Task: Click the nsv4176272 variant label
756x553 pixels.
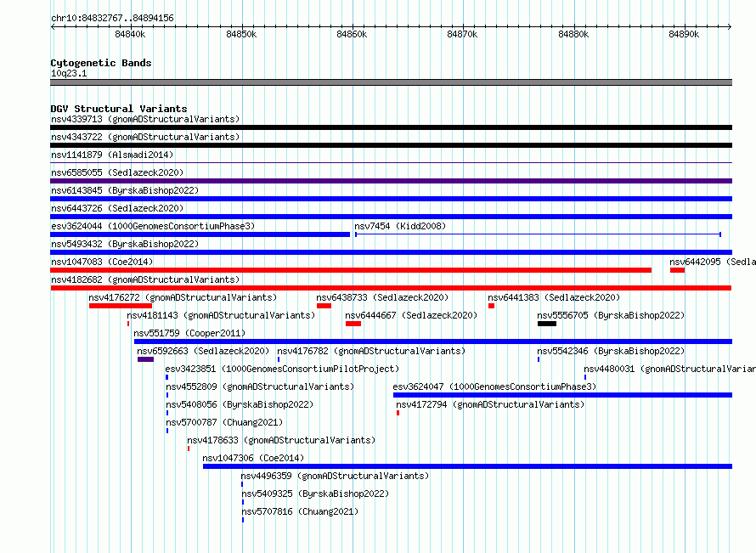Action: [183, 297]
